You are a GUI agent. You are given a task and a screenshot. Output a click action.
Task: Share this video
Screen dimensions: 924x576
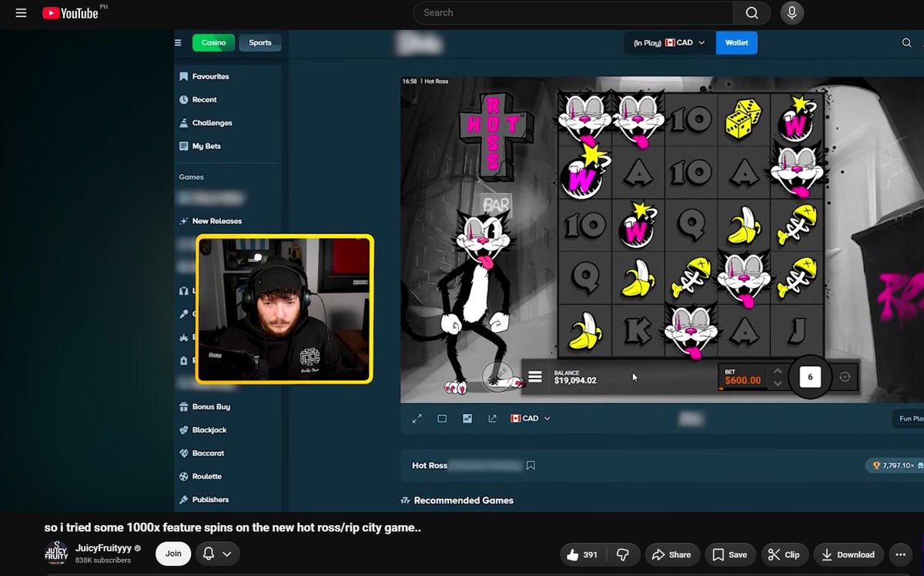click(671, 554)
